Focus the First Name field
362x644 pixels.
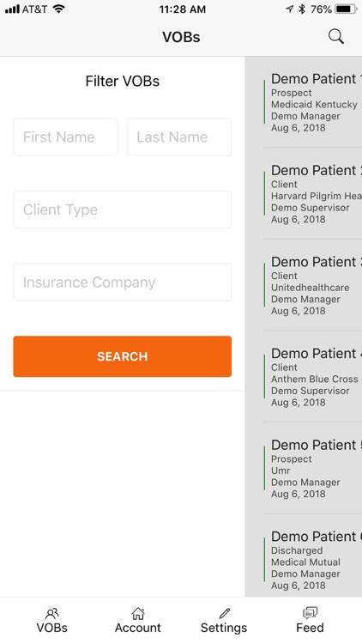point(66,137)
